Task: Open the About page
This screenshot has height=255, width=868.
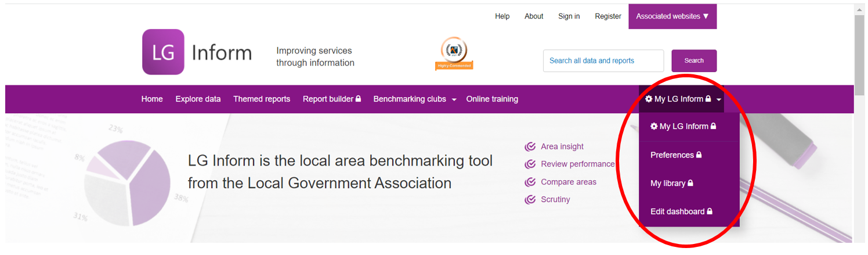Action: click(534, 16)
